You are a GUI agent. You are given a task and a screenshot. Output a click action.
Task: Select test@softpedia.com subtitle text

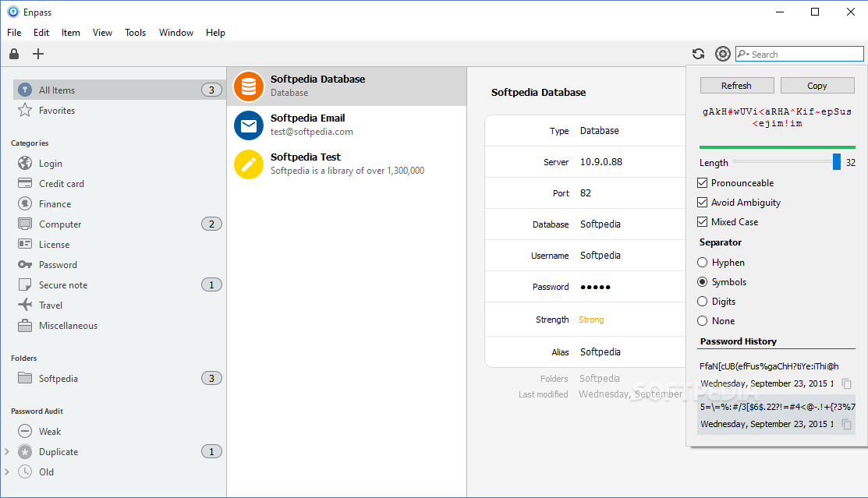click(x=312, y=131)
